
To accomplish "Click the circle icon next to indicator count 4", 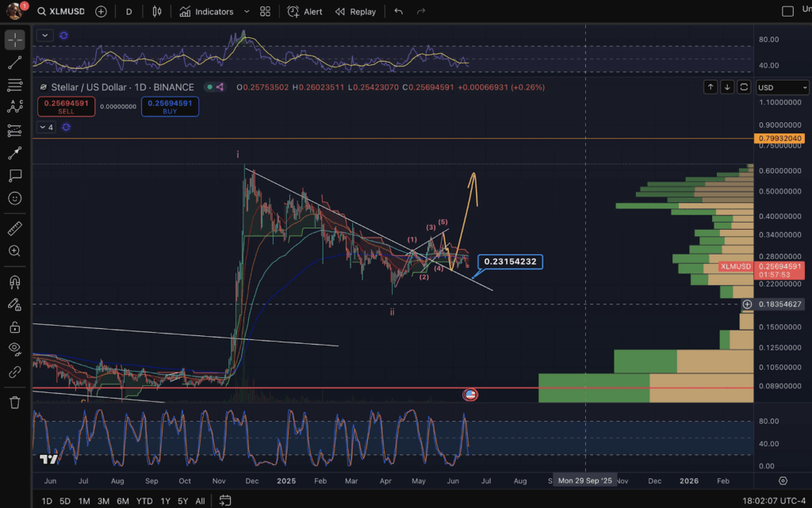I will (x=66, y=128).
